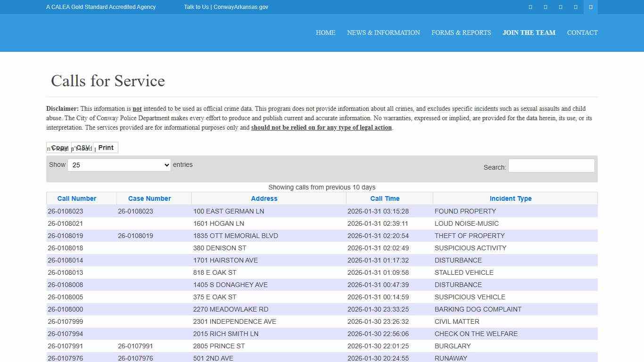Open the Contact menu item
The width and height of the screenshot is (644, 362).
(582, 33)
